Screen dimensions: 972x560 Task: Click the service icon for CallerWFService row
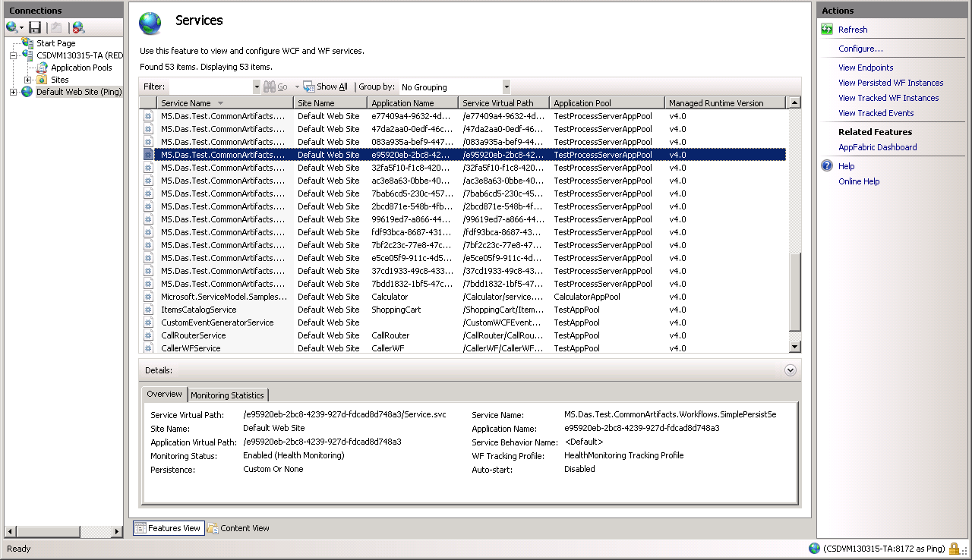[x=149, y=348]
